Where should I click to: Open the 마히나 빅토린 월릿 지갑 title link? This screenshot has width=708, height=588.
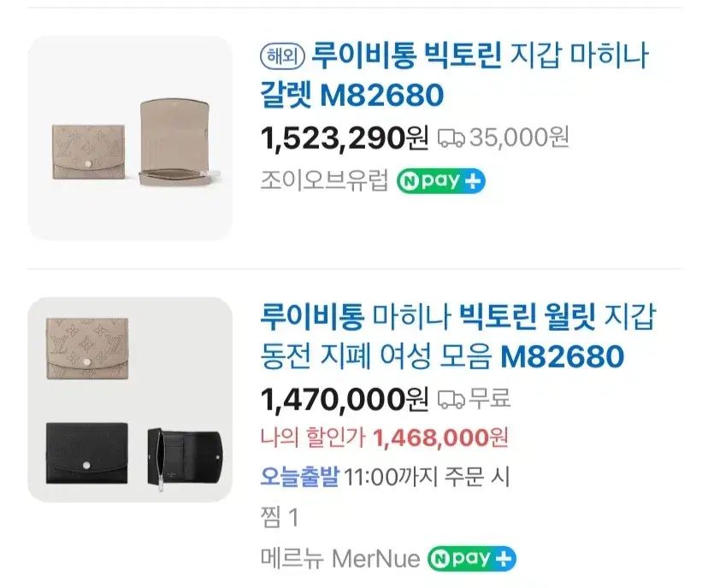(x=457, y=335)
